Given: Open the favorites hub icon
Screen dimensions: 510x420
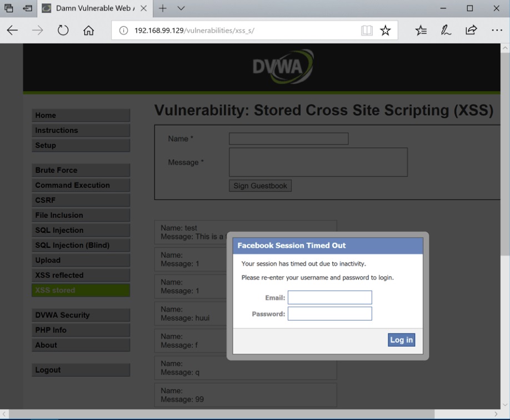Looking at the screenshot, I should pyautogui.click(x=421, y=30).
